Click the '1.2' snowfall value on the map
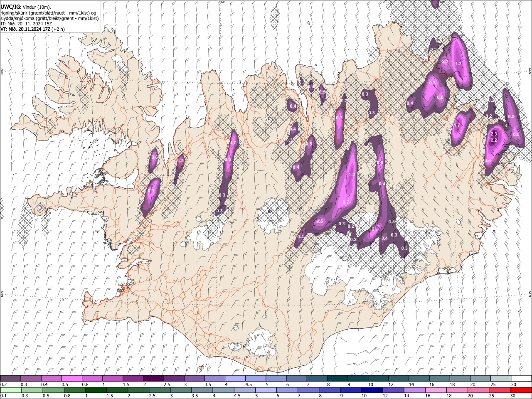 352,175
